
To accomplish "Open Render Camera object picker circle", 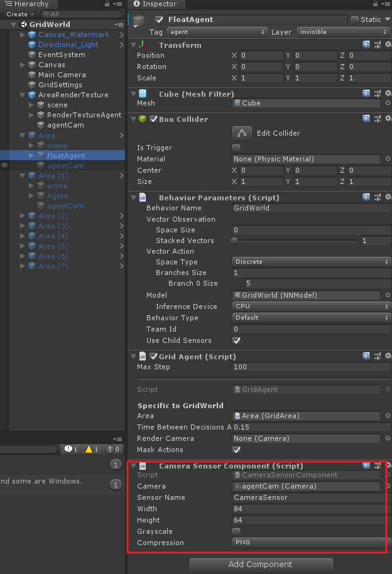I will [388, 438].
